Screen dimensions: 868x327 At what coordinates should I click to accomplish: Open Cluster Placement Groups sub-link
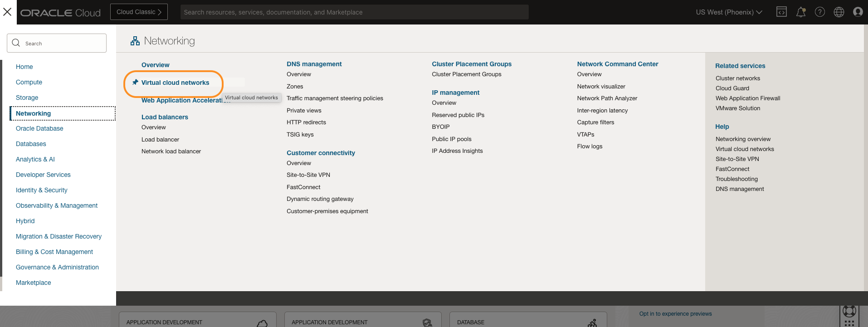[x=467, y=74]
